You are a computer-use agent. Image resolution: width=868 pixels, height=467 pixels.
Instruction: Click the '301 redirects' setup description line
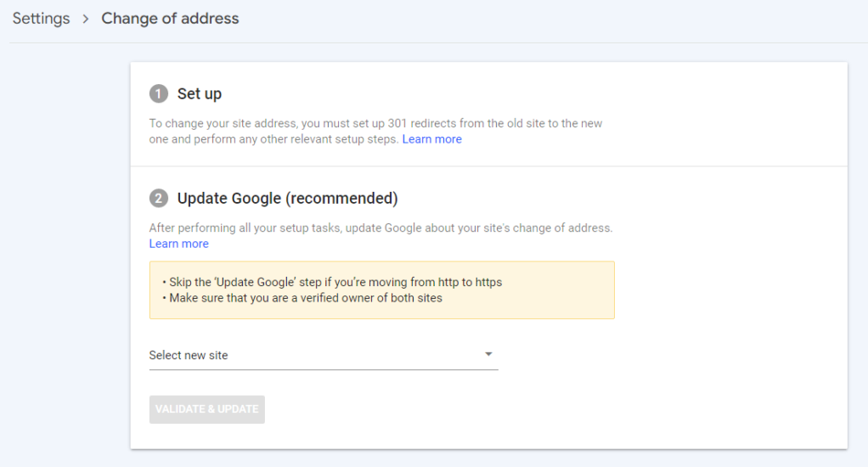click(375, 123)
